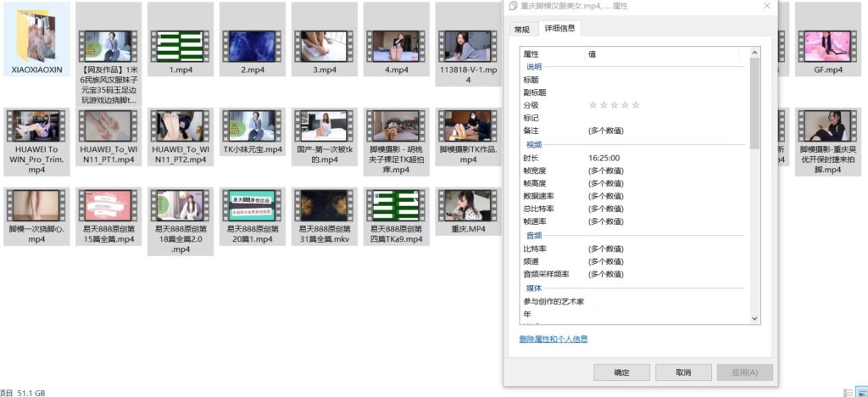Viewport: 868px width, 397px height.
Task: Close the properties dialog window
Action: pos(766,5)
